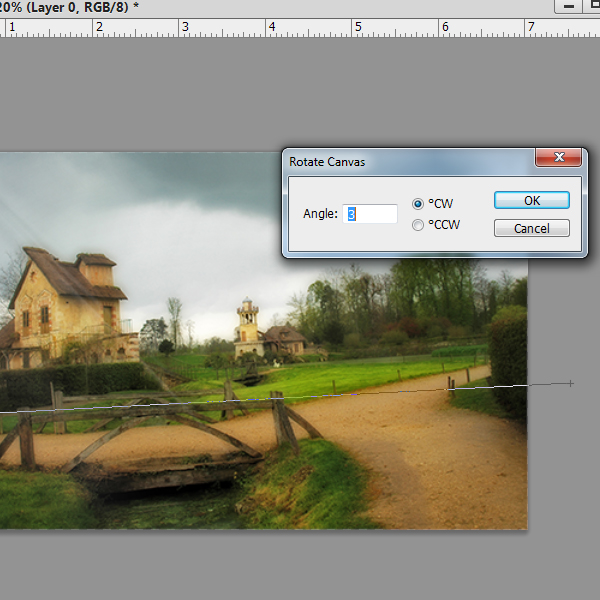Image resolution: width=600 pixels, height=600 pixels.
Task: Cancel the Rotate Canvas dialog
Action: 532,228
